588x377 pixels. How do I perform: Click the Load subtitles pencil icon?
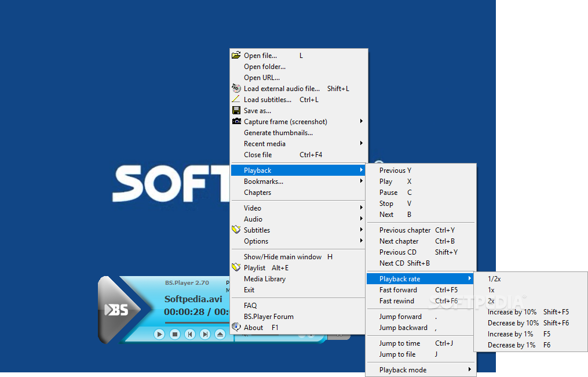click(236, 99)
